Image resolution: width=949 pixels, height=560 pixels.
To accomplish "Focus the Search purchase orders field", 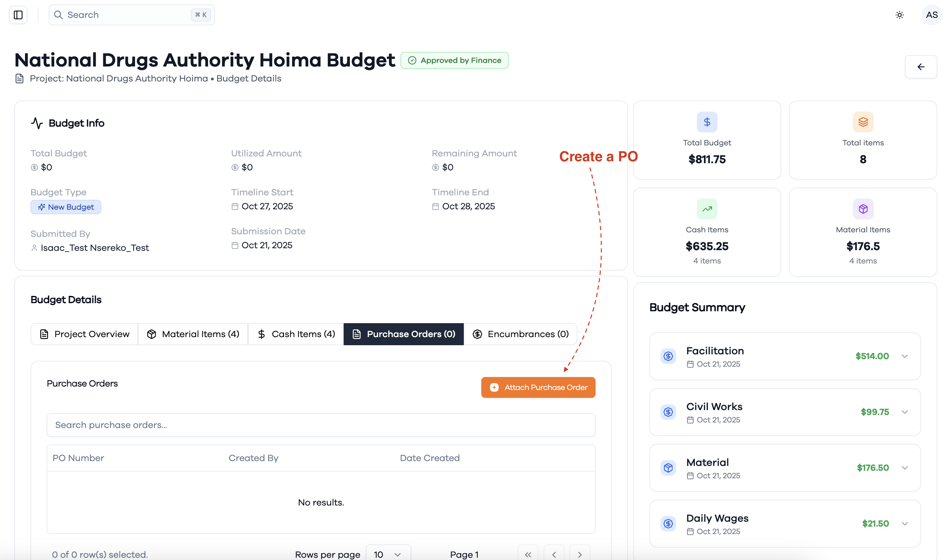I will (321, 425).
